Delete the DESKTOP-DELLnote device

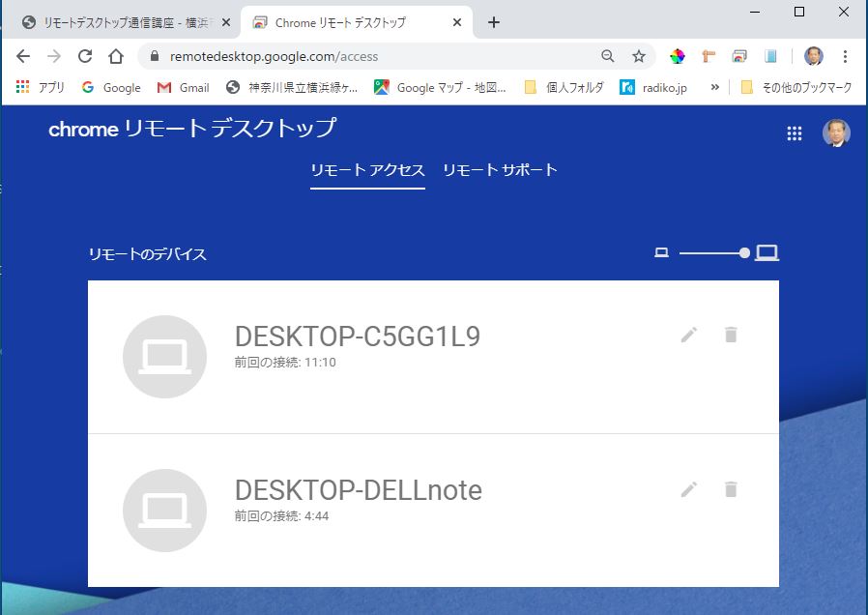pyautogui.click(x=731, y=489)
